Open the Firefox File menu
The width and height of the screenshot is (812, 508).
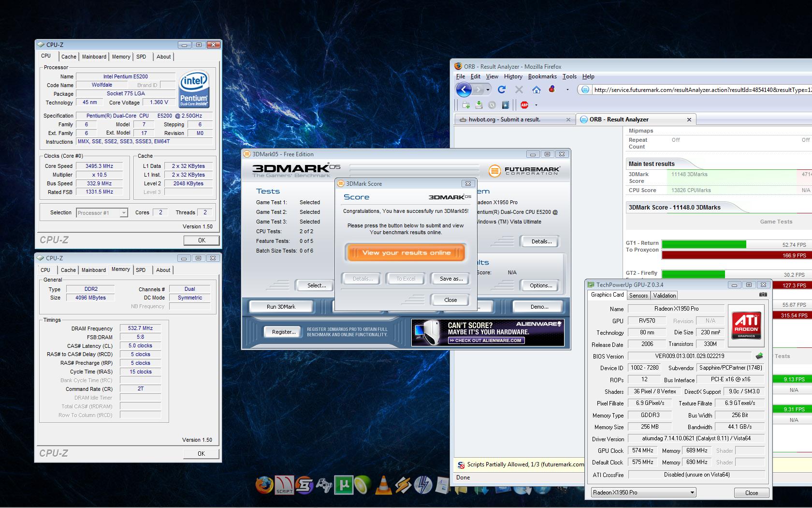(x=461, y=76)
